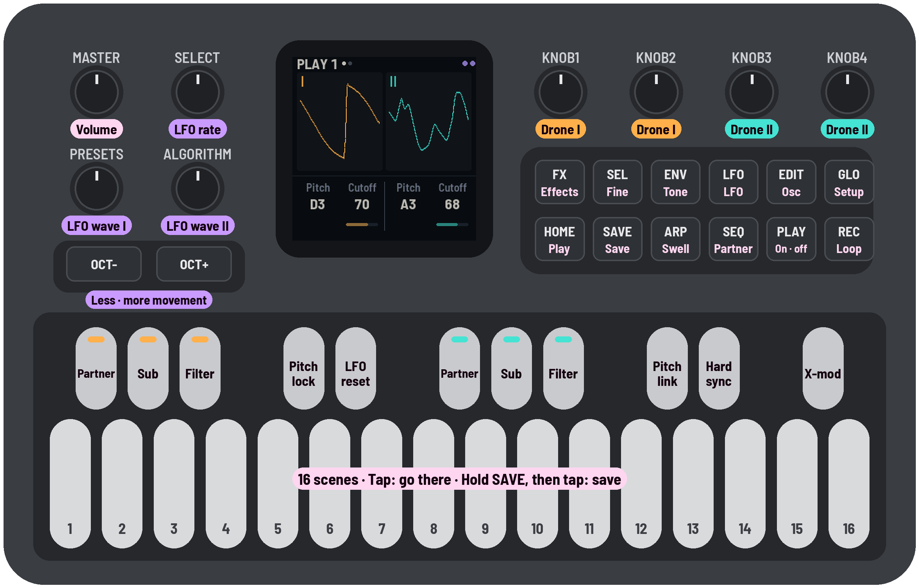Image resolution: width=919 pixels, height=588 pixels.
Task: Tap scene key 3
Action: coord(174,483)
